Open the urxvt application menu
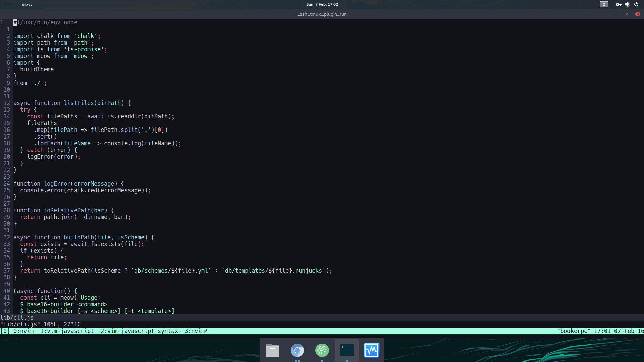This screenshot has width=644, height=362. pyautogui.click(x=27, y=4)
